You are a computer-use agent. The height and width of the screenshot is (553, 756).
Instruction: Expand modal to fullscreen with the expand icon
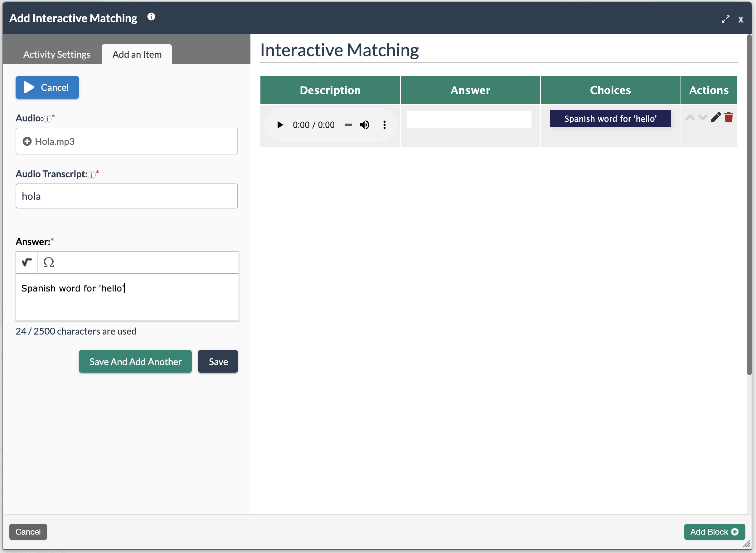point(725,19)
